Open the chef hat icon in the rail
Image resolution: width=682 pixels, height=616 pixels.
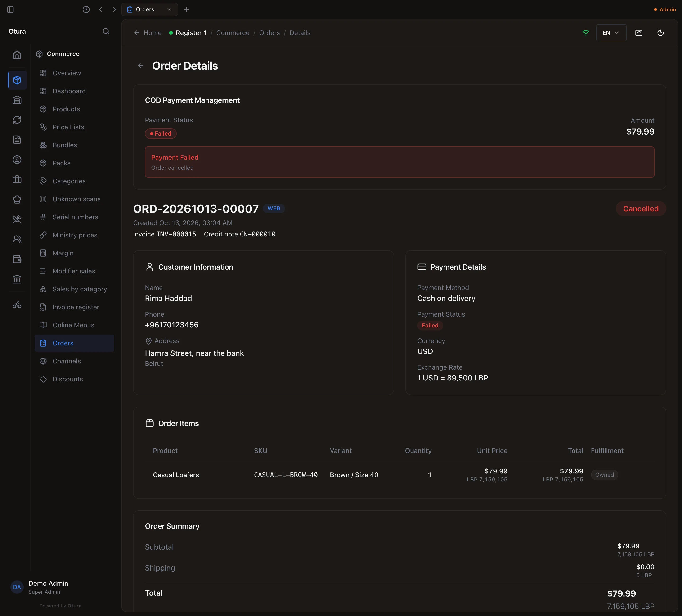pyautogui.click(x=17, y=200)
